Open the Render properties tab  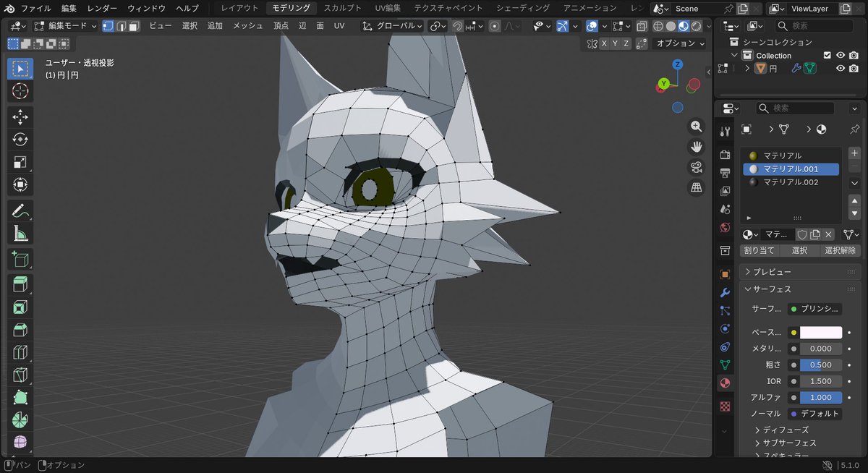pos(725,154)
